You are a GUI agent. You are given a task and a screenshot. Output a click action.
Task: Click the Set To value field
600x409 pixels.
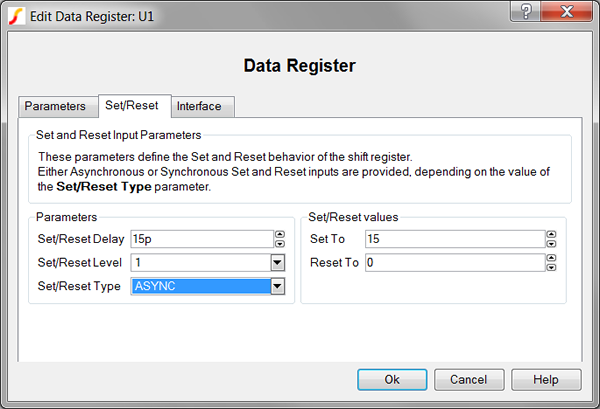pos(453,238)
